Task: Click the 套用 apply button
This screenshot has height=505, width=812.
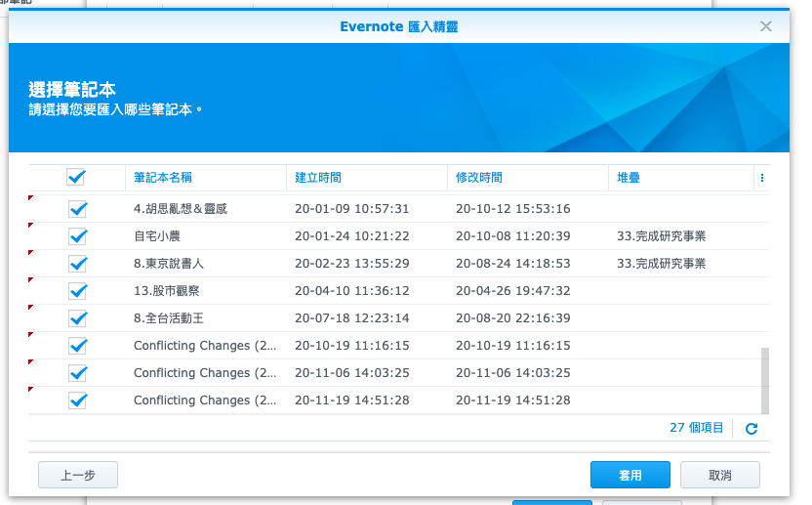Action: (630, 475)
